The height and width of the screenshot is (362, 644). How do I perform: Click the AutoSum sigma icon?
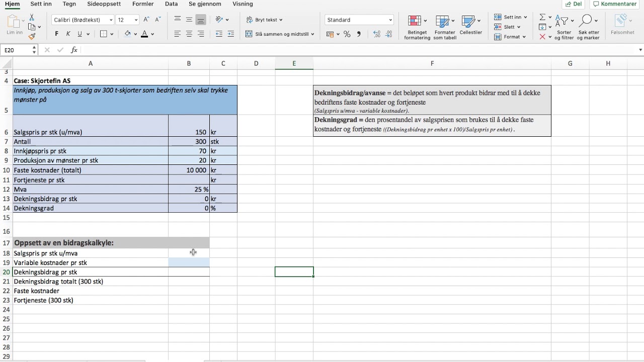[542, 17]
